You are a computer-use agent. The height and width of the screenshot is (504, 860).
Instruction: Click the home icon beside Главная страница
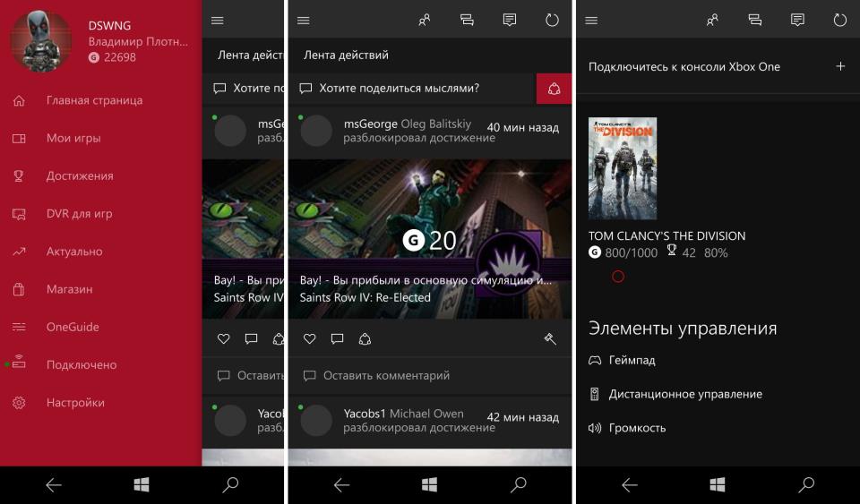click(x=19, y=101)
